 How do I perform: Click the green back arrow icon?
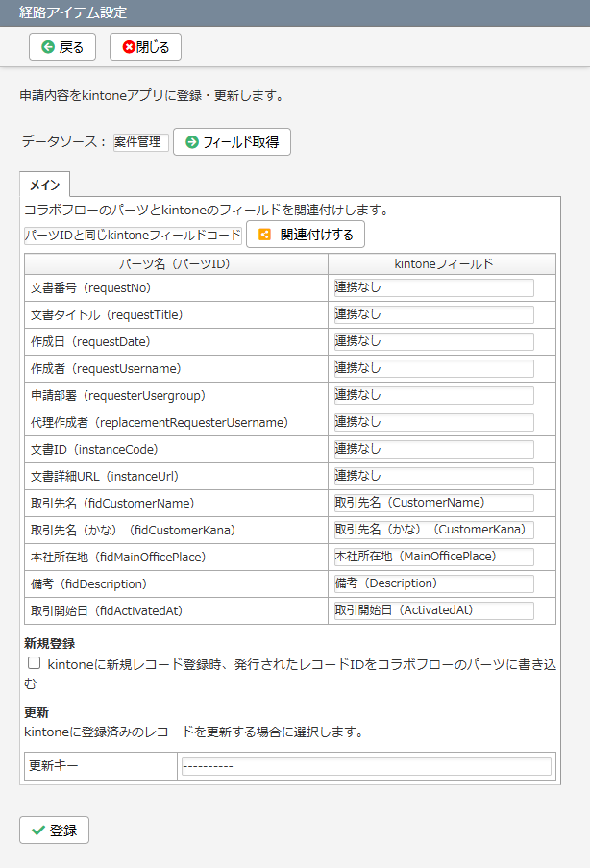click(x=48, y=47)
